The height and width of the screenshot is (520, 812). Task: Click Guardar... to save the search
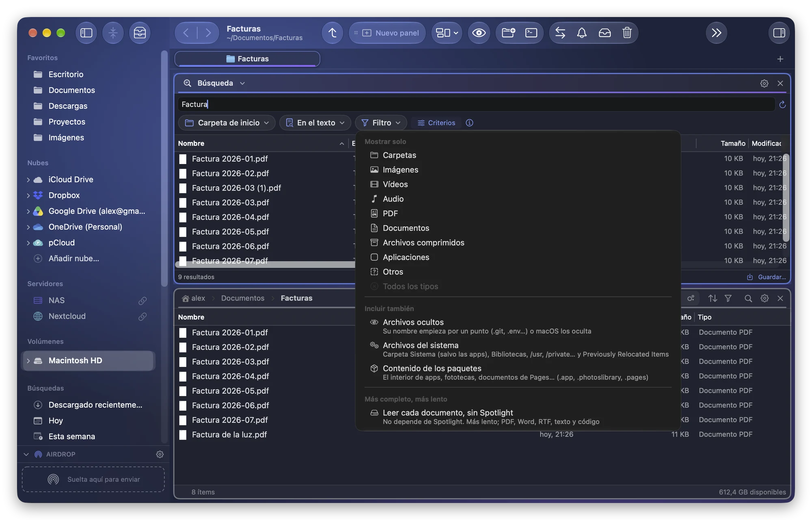coord(767,277)
